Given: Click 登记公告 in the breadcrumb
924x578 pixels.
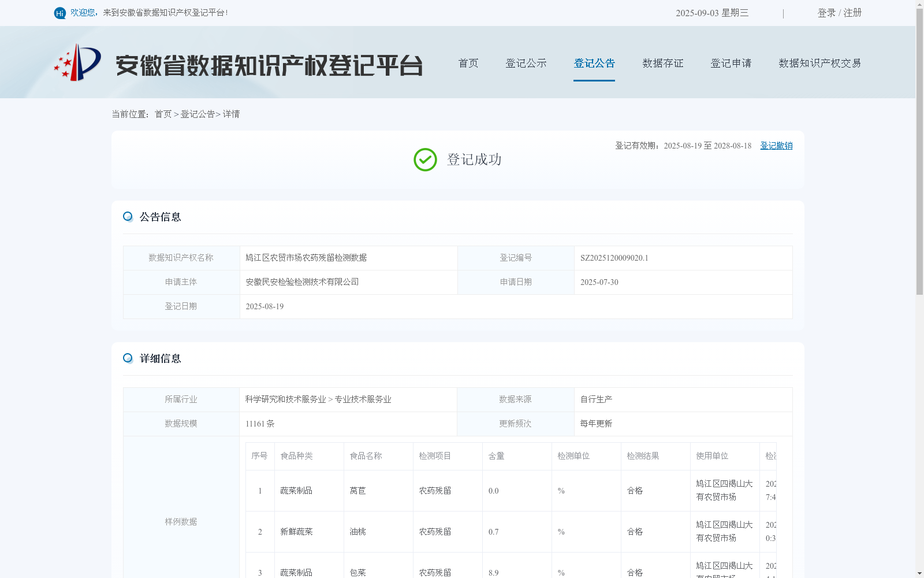Looking at the screenshot, I should tap(198, 114).
